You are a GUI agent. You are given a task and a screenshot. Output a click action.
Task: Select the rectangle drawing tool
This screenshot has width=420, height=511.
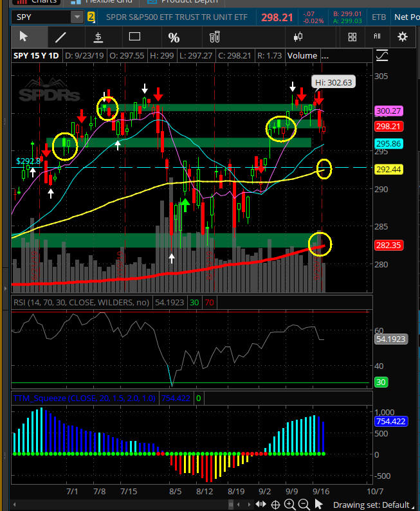134,36
